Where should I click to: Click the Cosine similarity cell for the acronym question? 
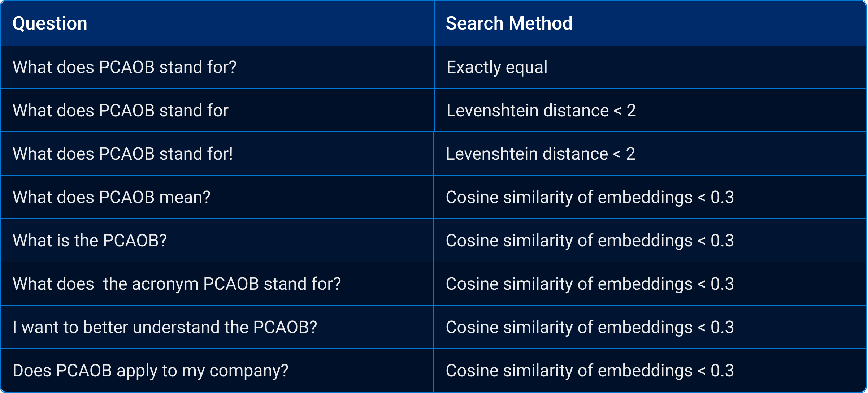tap(650, 284)
